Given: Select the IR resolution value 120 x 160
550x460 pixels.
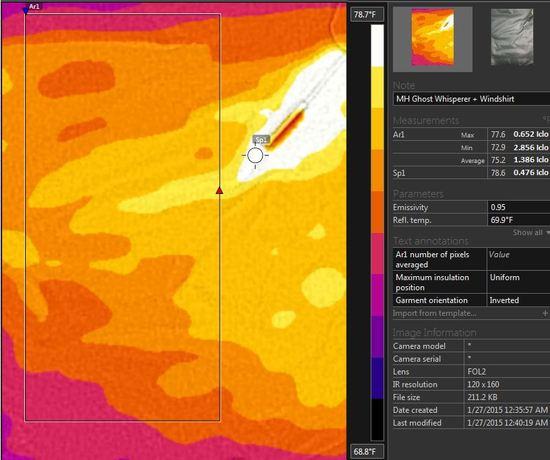Looking at the screenshot, I should coord(483,384).
